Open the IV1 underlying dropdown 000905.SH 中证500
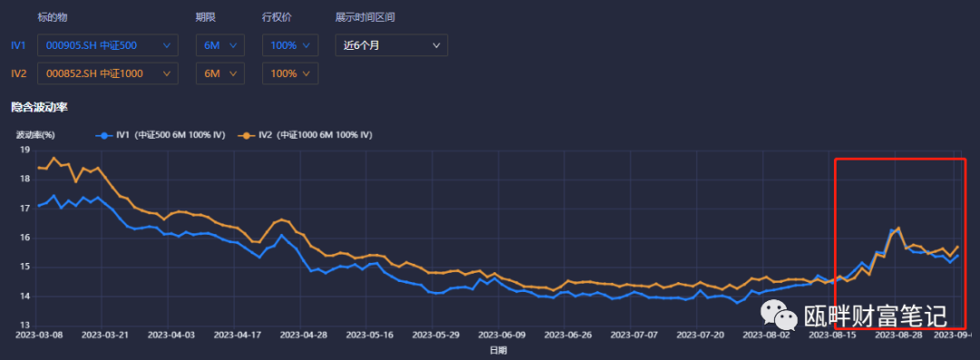The height and width of the screenshot is (360, 980). pyautogui.click(x=108, y=45)
